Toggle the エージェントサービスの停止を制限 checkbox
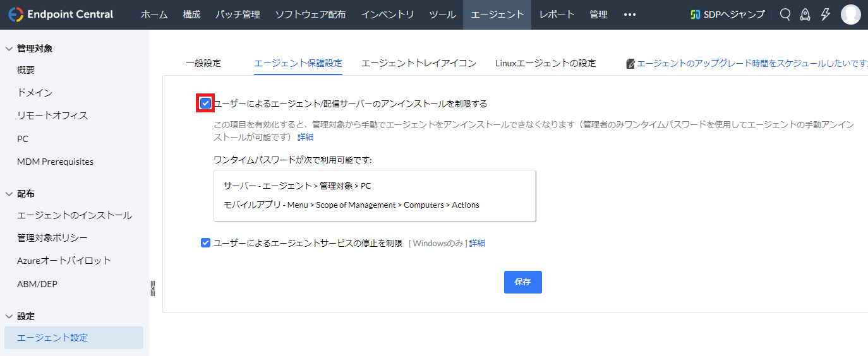This screenshot has width=868, height=356. tap(205, 243)
